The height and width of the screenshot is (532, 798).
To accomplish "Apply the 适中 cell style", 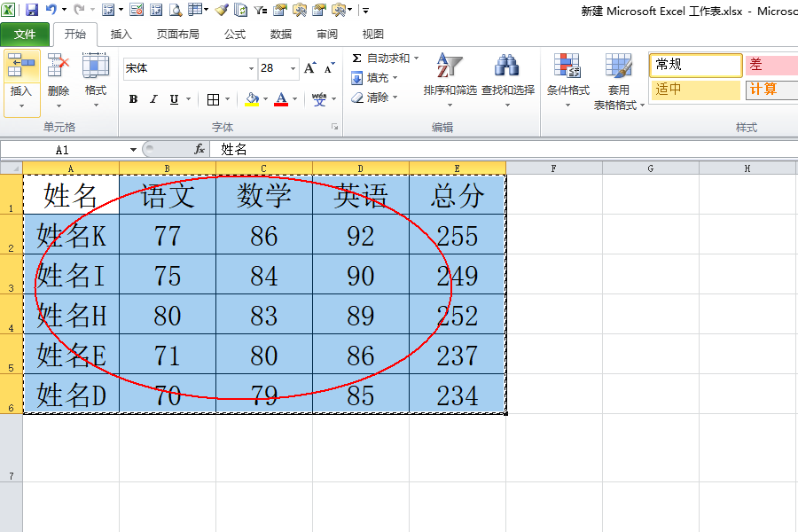I will coord(696,90).
